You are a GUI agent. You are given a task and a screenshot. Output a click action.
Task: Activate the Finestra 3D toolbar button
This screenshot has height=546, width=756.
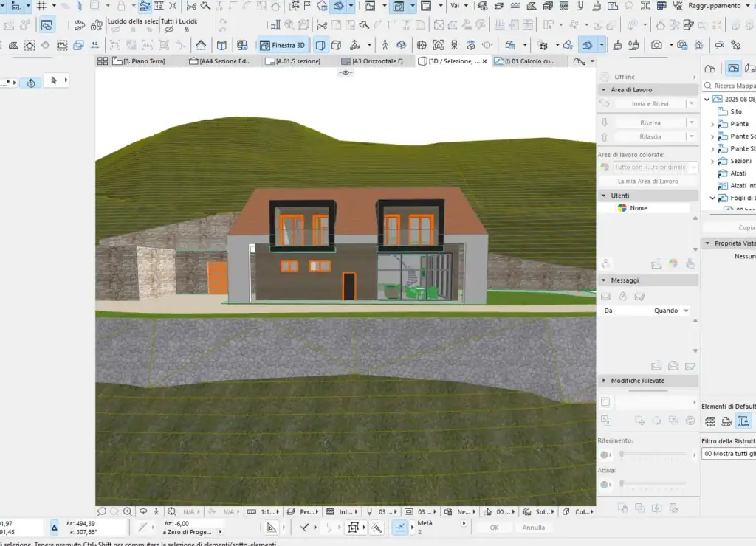[x=283, y=45]
